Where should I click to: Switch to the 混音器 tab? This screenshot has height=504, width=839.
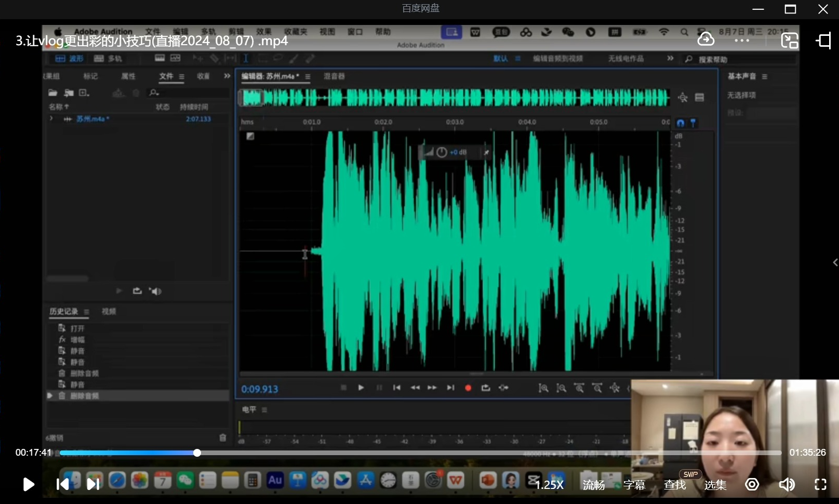[x=334, y=76]
